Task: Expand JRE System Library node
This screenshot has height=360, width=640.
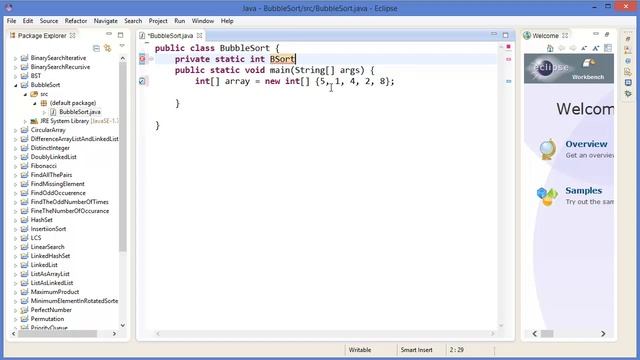Action: coord(25,121)
